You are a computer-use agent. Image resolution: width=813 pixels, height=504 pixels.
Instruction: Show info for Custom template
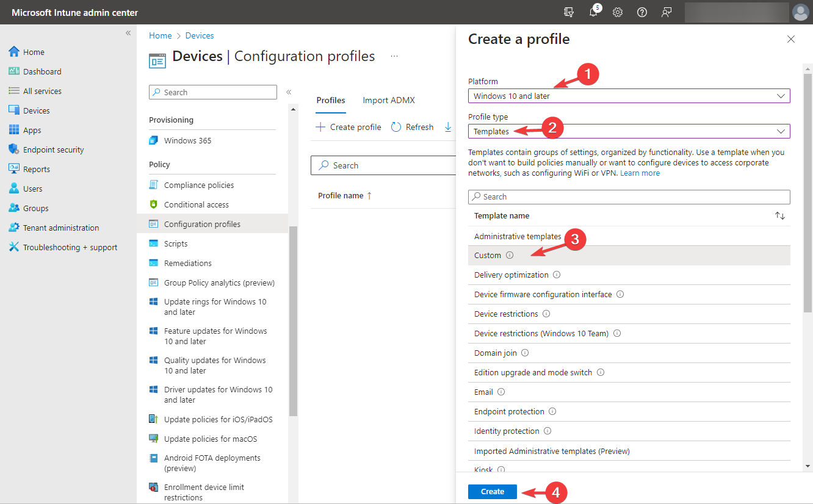(510, 255)
